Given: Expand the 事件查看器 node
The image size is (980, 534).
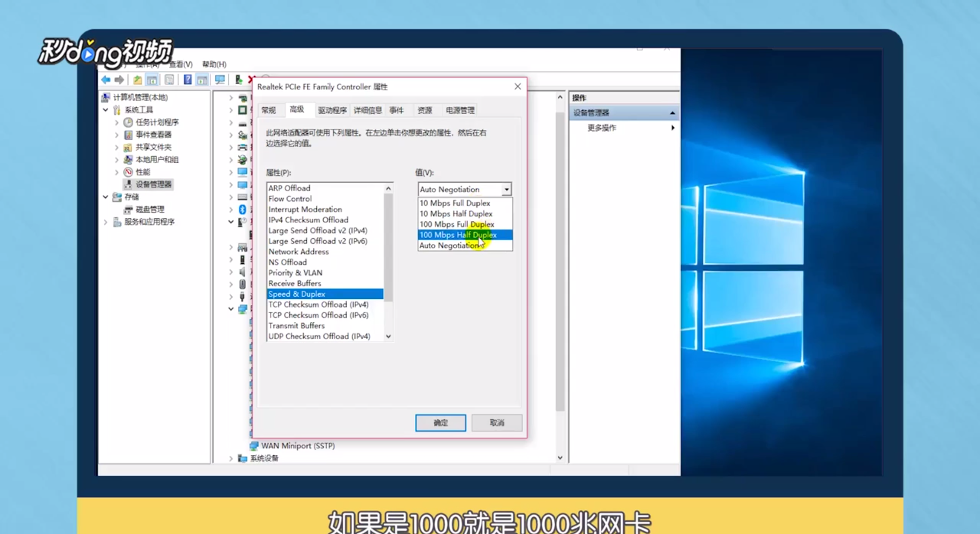Looking at the screenshot, I should pos(117,135).
